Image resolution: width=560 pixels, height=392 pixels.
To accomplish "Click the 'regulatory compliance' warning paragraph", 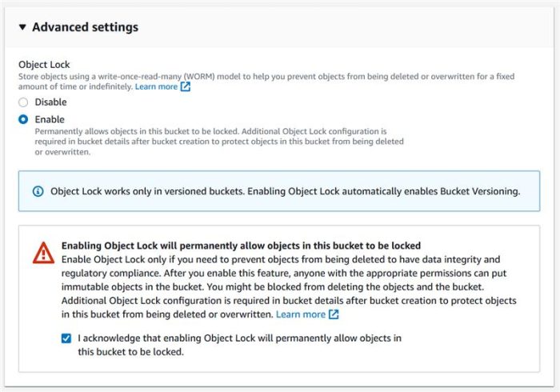I will click(x=289, y=287).
